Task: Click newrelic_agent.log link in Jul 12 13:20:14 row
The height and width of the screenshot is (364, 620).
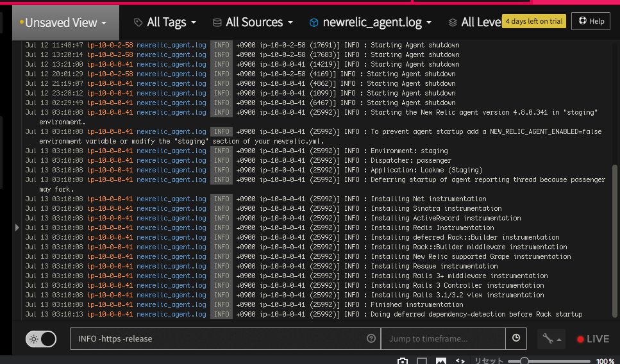Action: click(x=171, y=54)
